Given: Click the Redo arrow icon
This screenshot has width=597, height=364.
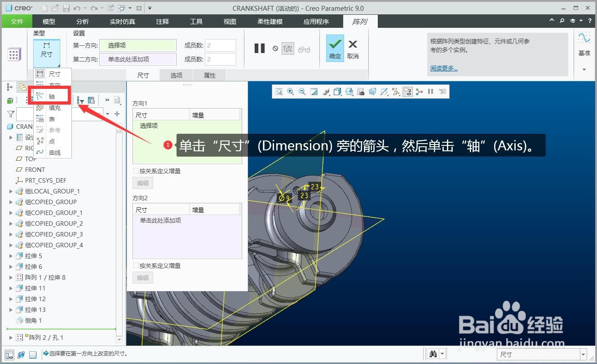Looking at the screenshot, I should pyautogui.click(x=94, y=8).
